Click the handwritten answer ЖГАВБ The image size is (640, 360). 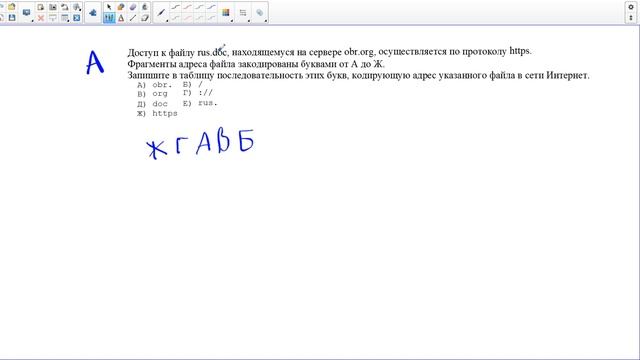pyautogui.click(x=200, y=143)
